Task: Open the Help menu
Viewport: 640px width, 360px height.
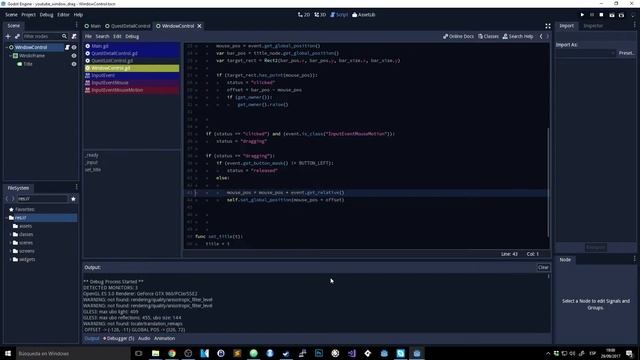Action: [78, 15]
